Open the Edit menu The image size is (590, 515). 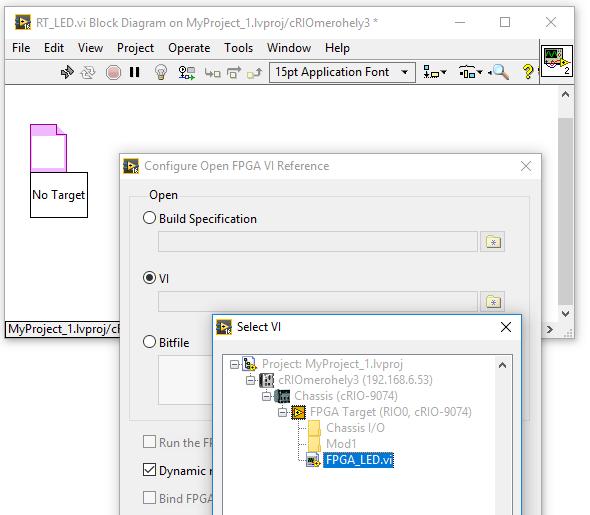[x=54, y=48]
